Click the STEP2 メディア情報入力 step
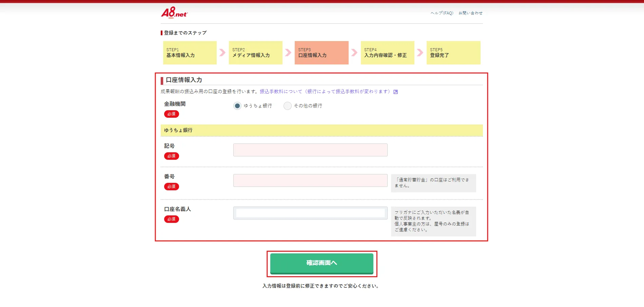The width and height of the screenshot is (644, 307). coord(256,53)
